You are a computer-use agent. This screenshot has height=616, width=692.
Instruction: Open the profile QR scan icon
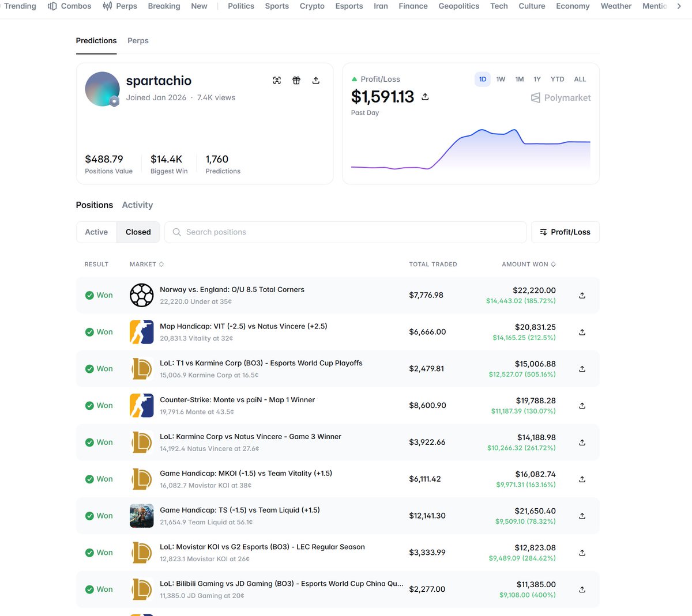[x=277, y=81]
